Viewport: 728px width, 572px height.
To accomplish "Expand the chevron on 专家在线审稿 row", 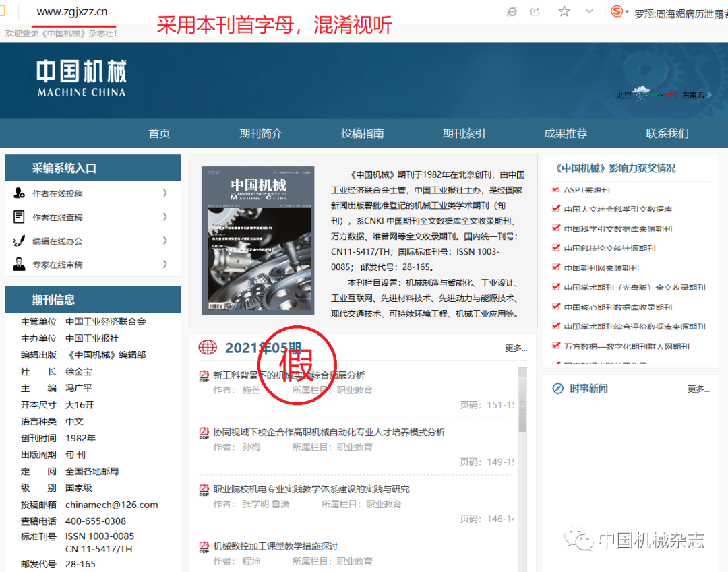I will 165,264.
